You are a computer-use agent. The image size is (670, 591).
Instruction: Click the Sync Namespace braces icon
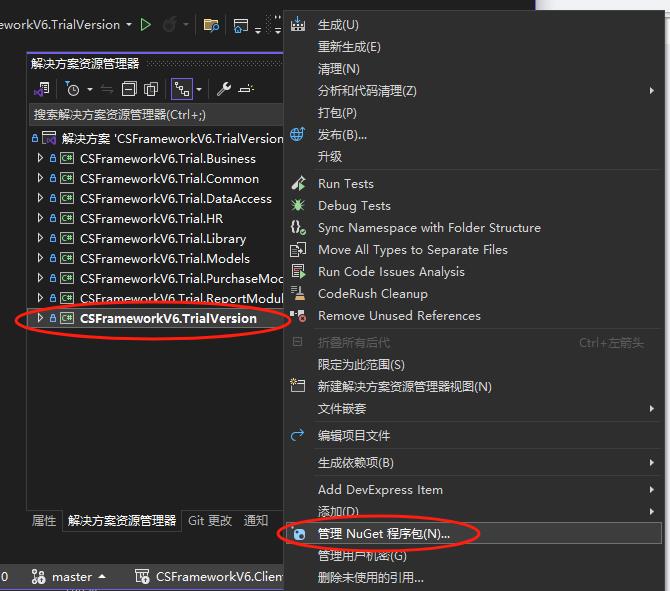point(298,227)
